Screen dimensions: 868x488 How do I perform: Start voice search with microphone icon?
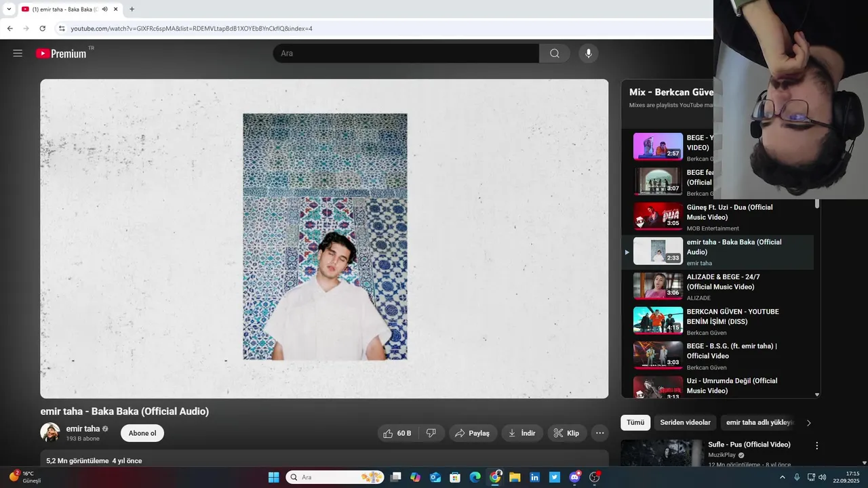[589, 54]
